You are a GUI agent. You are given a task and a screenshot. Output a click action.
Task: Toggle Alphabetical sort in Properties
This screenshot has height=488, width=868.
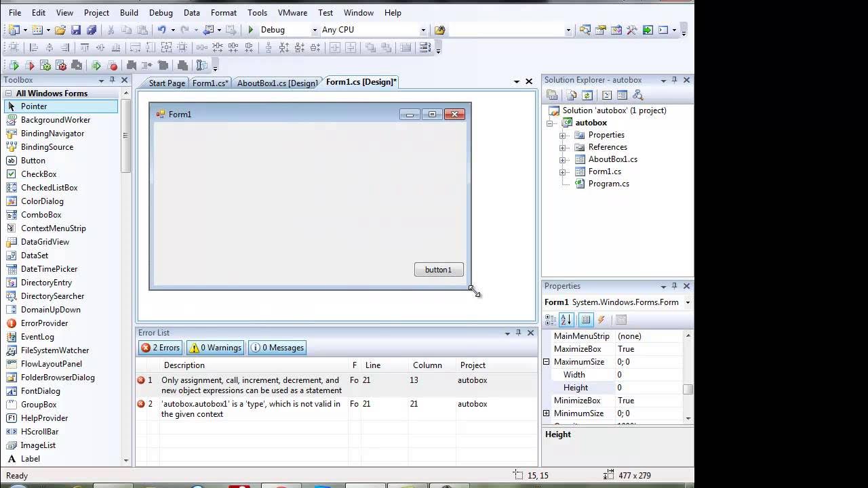[x=567, y=320]
